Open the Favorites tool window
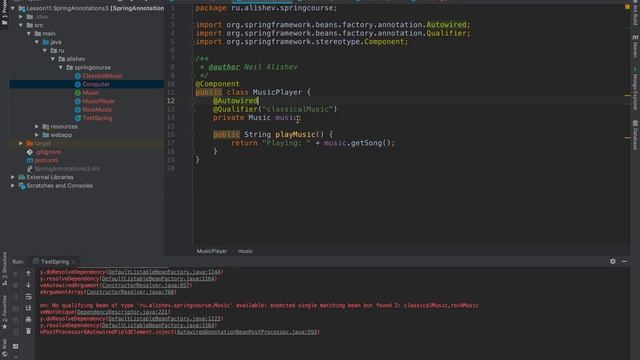This screenshot has height=360, width=640. [4, 312]
